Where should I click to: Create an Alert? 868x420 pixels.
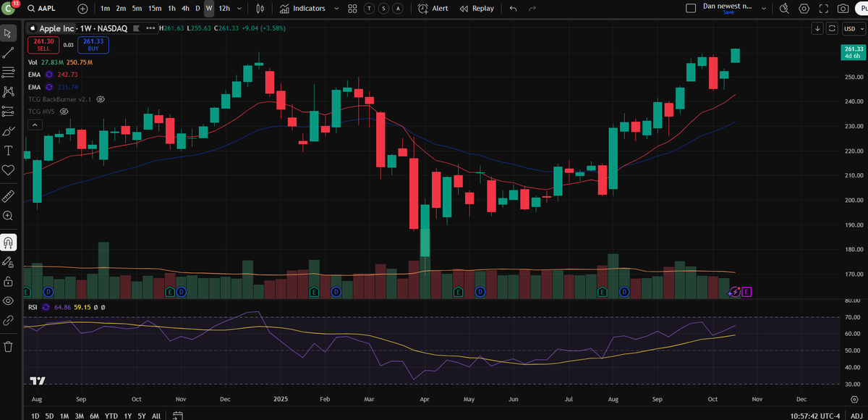tap(433, 9)
